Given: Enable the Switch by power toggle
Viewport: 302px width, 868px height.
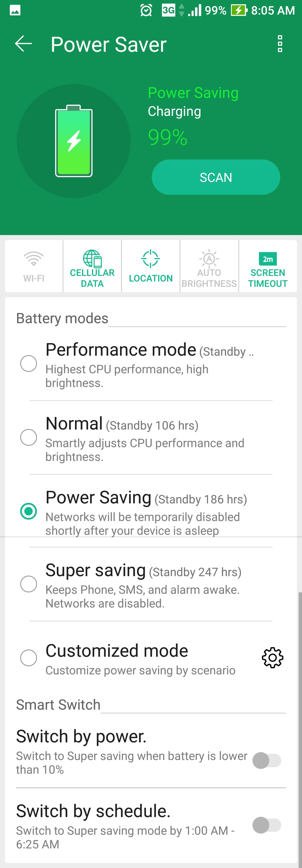Looking at the screenshot, I should tap(267, 760).
